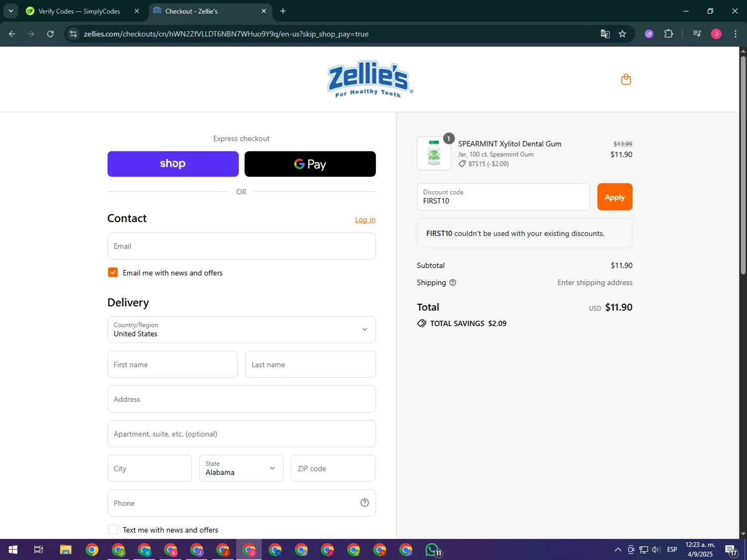
Task: Click the Address field
Action: pos(242,399)
